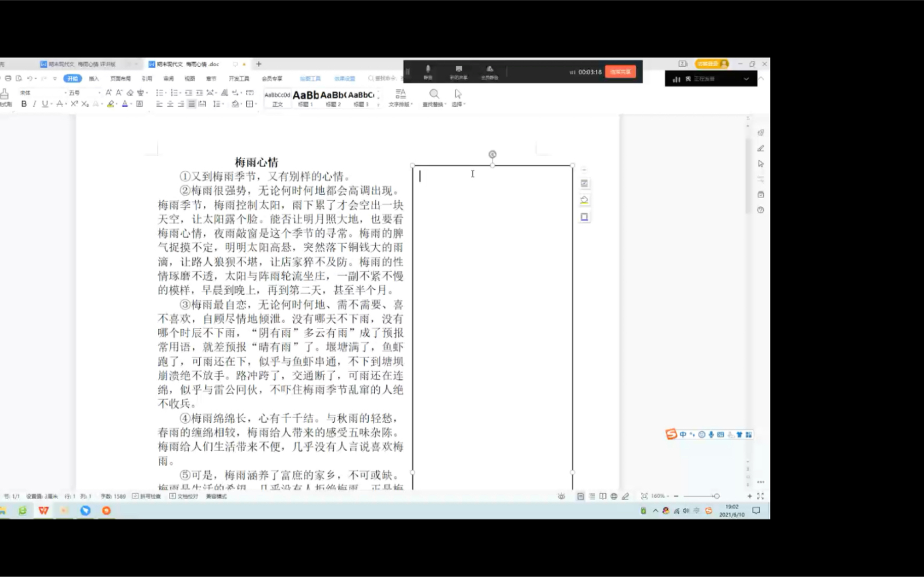Toggle italic formatting

point(34,104)
